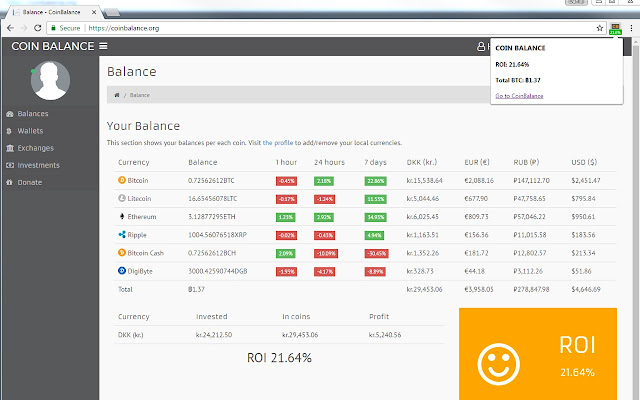Click the user profile icon in top bar

tap(481, 47)
